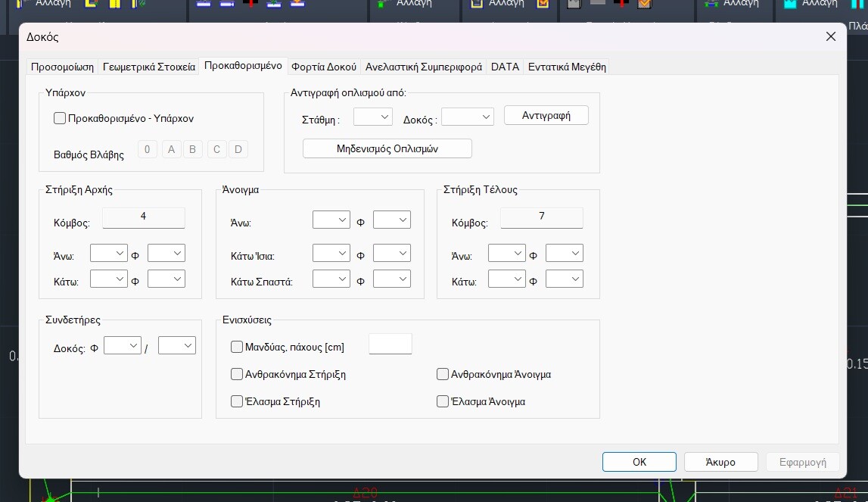Click the Μανδύας thickness input field

[390, 344]
